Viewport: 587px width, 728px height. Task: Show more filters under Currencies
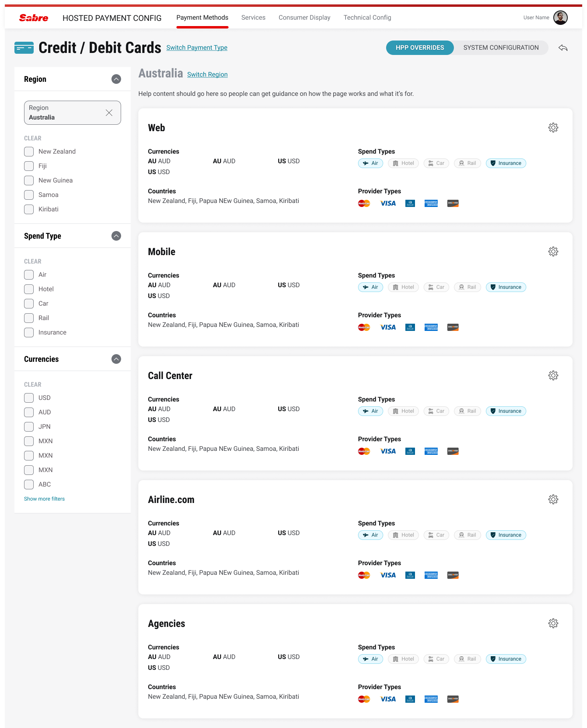point(44,499)
